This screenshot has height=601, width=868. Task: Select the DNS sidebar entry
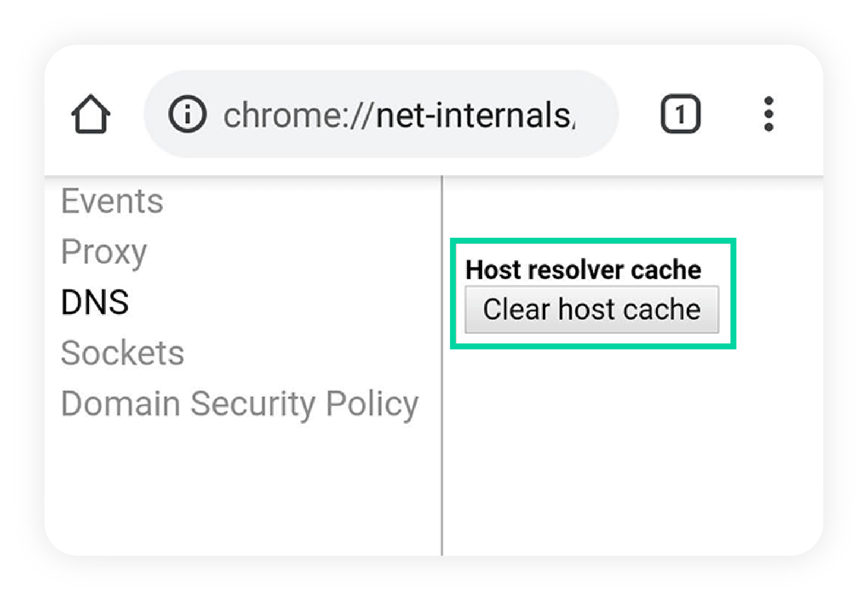tap(95, 302)
